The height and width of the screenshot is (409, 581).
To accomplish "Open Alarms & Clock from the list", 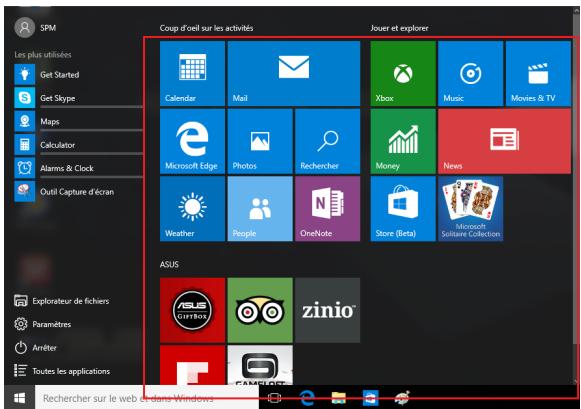I will tap(78, 168).
